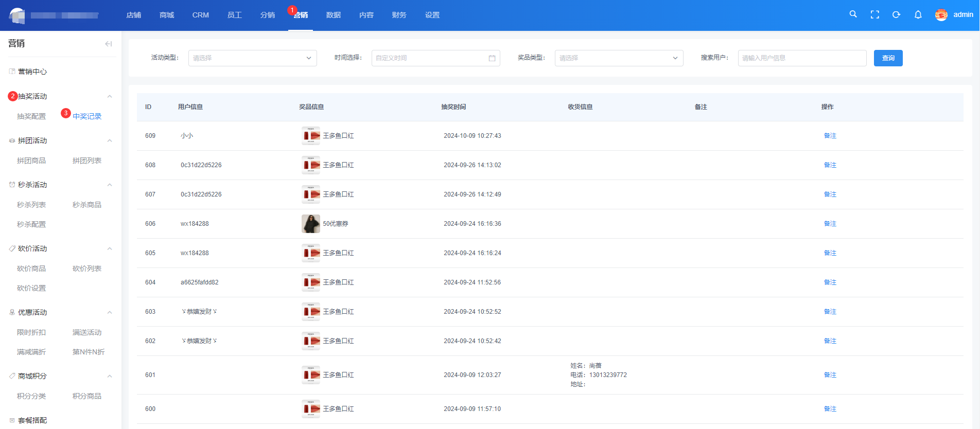980x429 pixels.
Task: Open 限时折扣 submenu item
Action: click(x=31, y=332)
